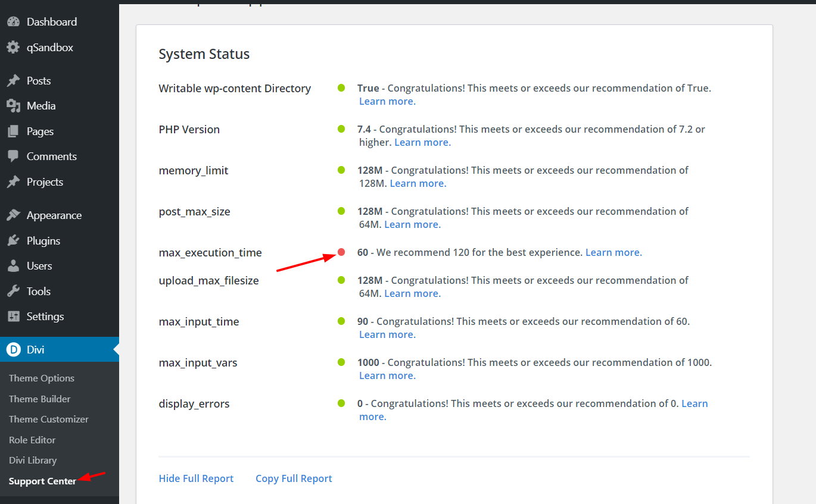Viewport: 816px width, 504px height.
Task: Open Learn more link for PHP Version
Action: tap(422, 143)
